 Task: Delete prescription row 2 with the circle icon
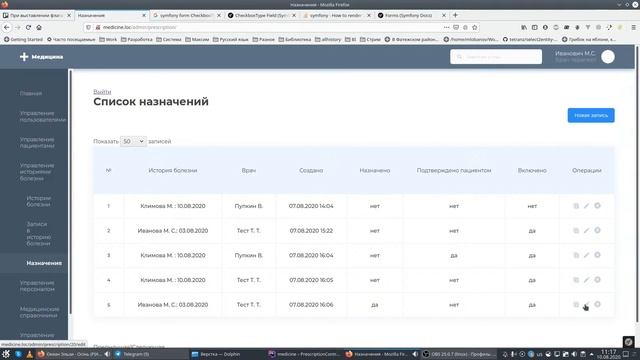tap(598, 230)
